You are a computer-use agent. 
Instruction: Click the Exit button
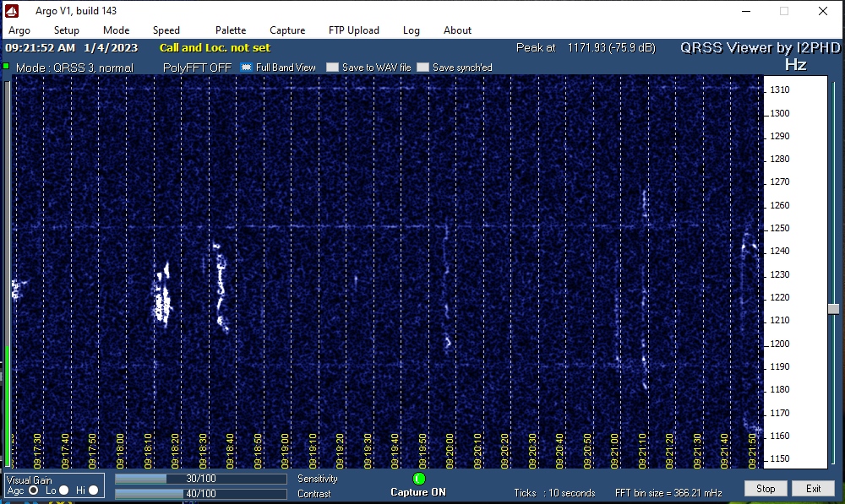coord(813,489)
